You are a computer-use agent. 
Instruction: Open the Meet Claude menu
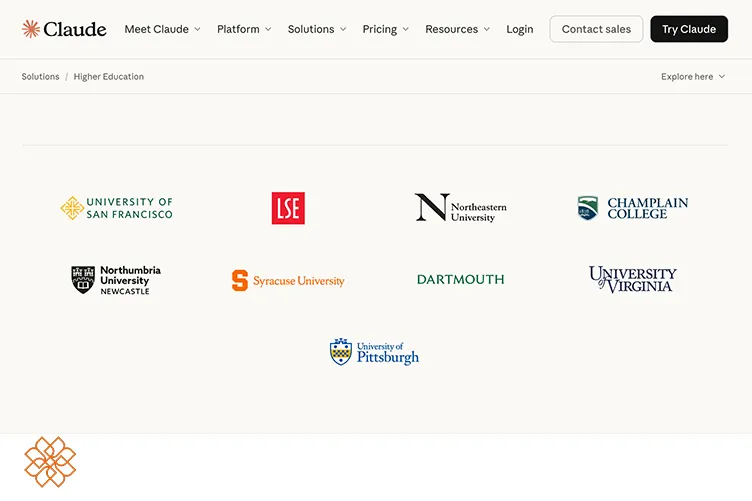point(163,29)
